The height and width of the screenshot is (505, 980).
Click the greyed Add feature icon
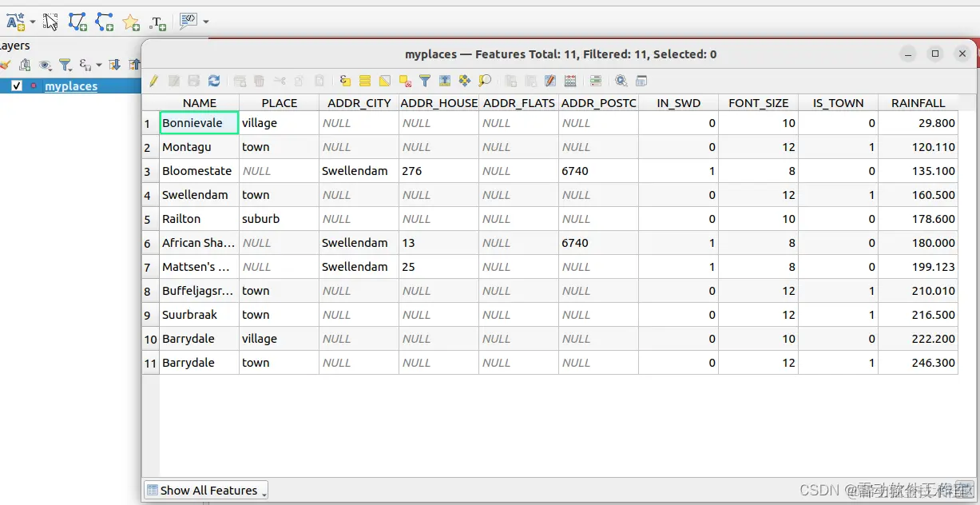pos(240,81)
